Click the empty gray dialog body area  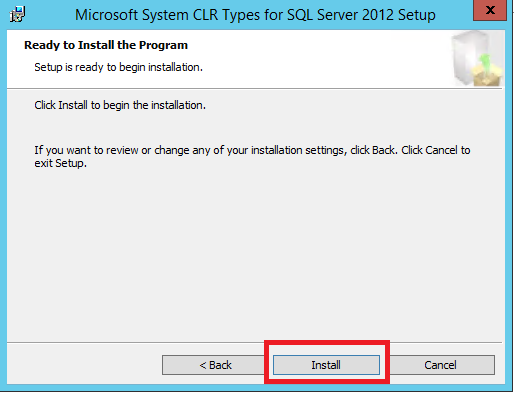[255, 253]
